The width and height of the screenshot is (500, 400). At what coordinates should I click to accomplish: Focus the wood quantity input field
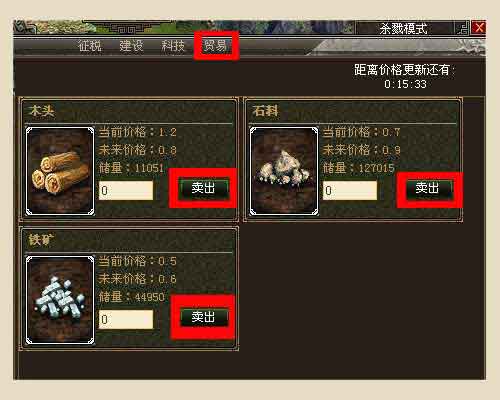coord(126,190)
